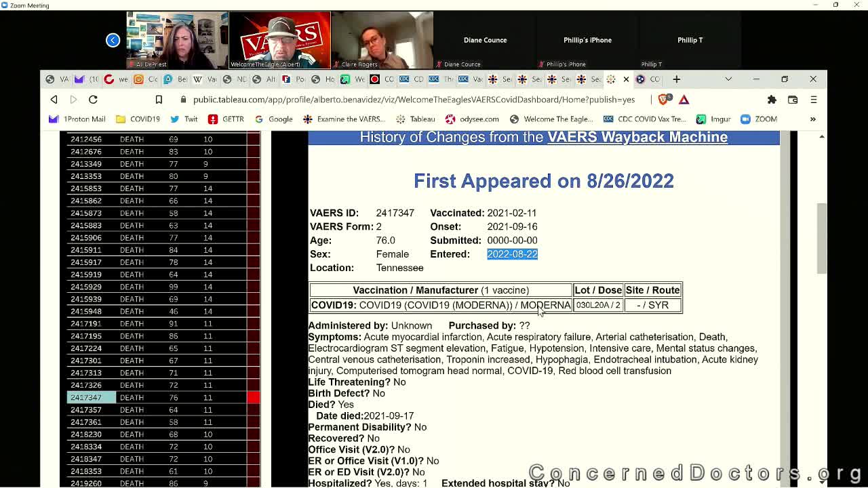
Task: Select the Claire Rogers video thumbnail
Action: [382, 40]
